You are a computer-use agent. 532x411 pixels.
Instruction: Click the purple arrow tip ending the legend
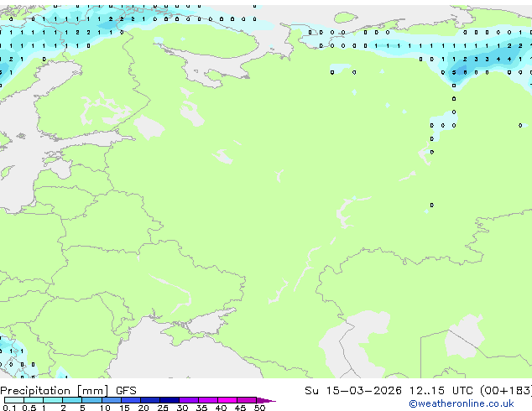coord(266,400)
